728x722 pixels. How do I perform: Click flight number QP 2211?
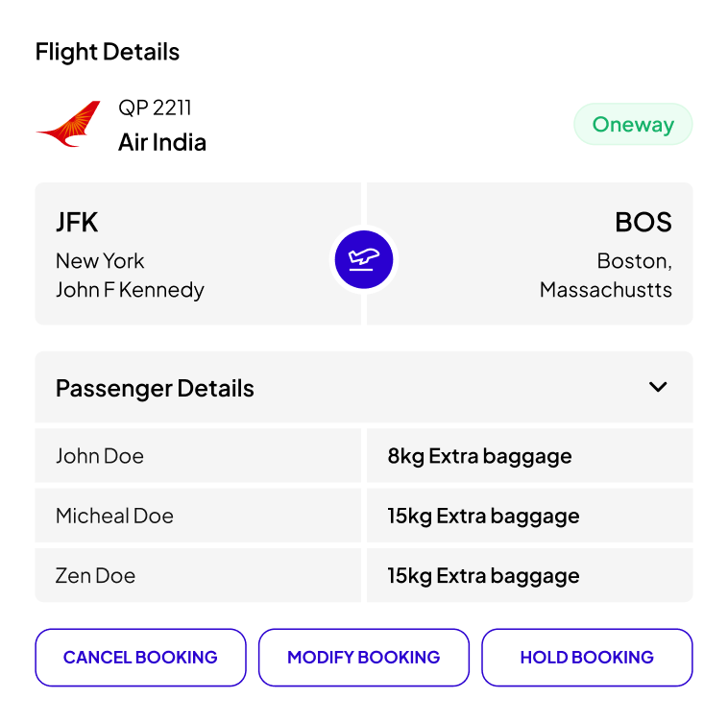(155, 108)
